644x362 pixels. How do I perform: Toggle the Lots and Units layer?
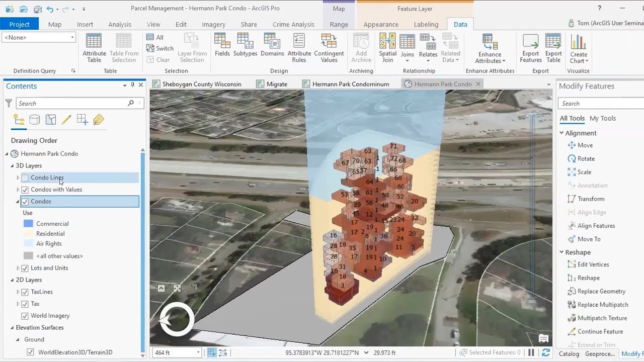click(25, 268)
